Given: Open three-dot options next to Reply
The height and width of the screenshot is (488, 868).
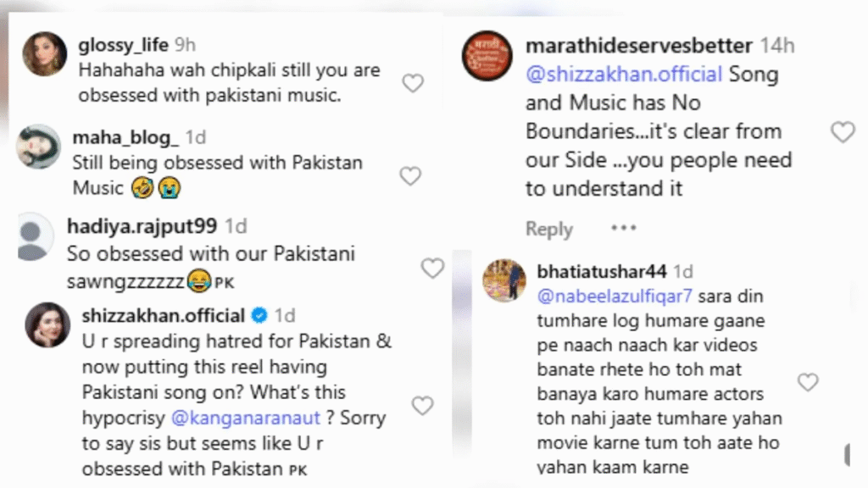Looking at the screenshot, I should coord(624,228).
